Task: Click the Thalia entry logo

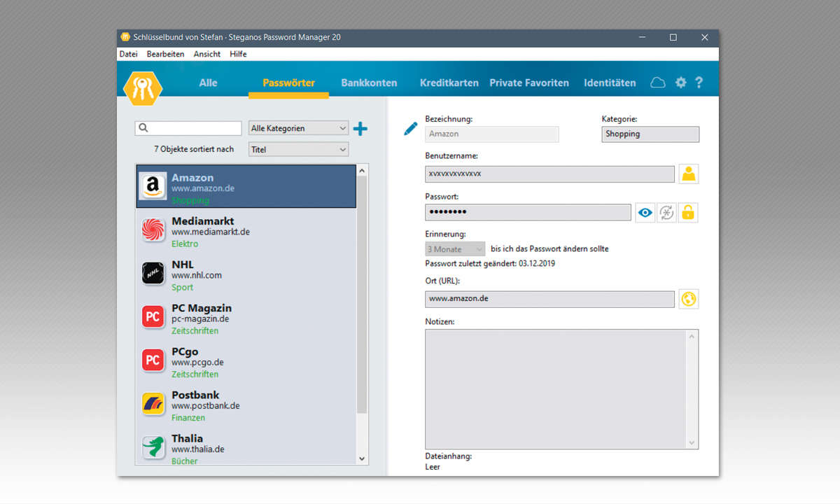Action: 153,447
